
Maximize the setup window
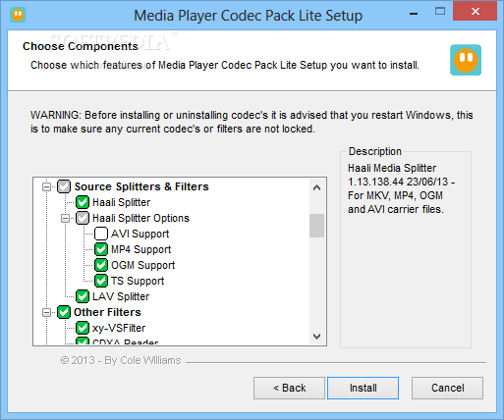(x=440, y=12)
